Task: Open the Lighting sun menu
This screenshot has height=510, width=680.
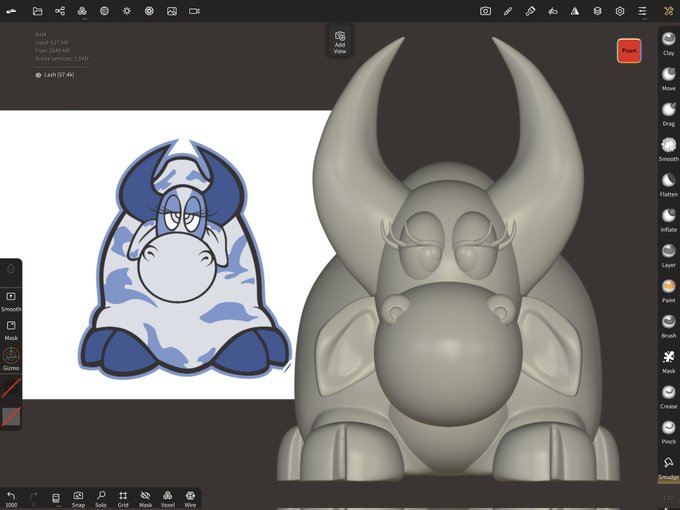Action: click(x=127, y=11)
